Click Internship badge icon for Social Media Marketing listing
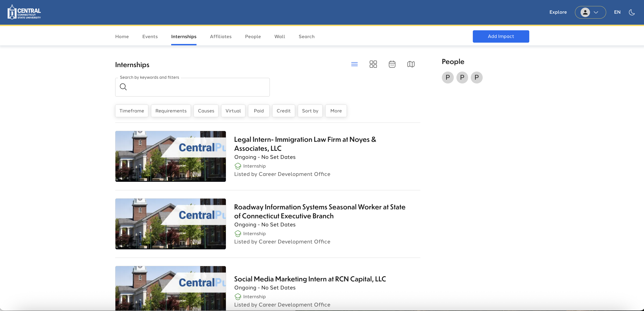This screenshot has height=311, width=644. (238, 297)
